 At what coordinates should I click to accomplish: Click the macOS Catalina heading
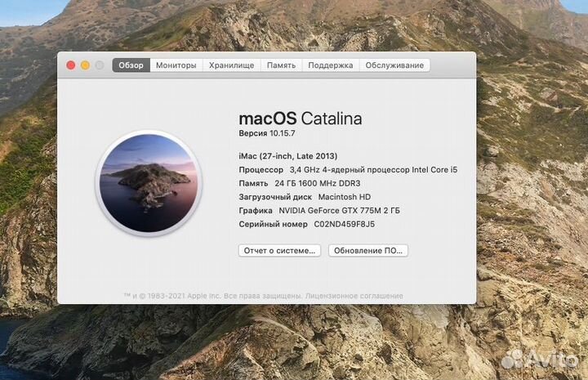coord(301,118)
